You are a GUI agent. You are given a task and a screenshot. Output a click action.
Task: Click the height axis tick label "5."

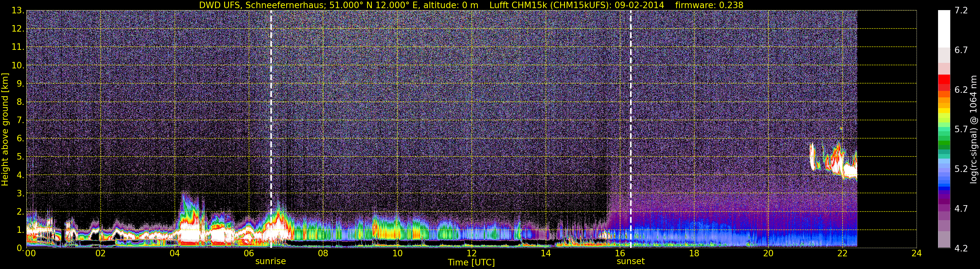pos(20,157)
